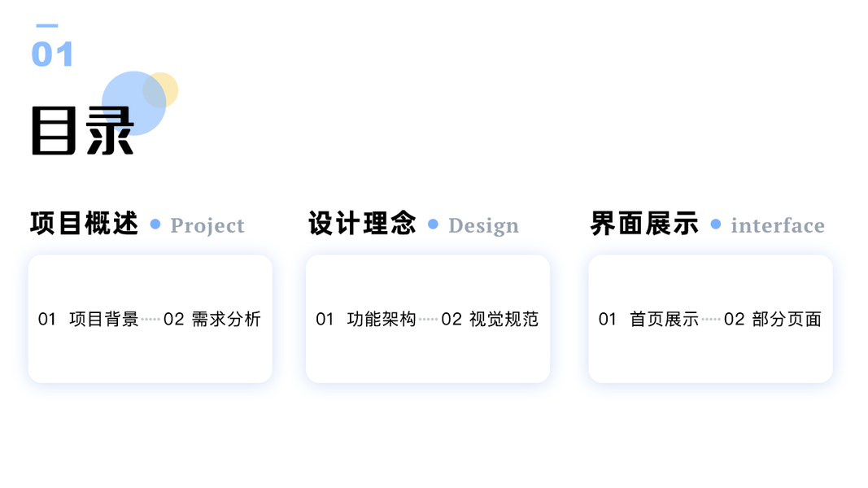The width and height of the screenshot is (868, 488).
Task: Go to 01 项目背景 entry
Action: click(88, 320)
